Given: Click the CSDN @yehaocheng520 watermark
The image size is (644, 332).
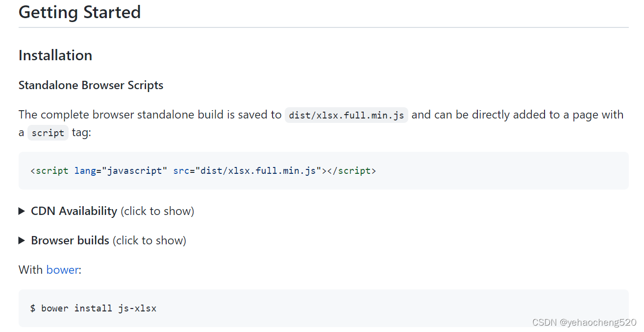Looking at the screenshot, I should click(584, 322).
